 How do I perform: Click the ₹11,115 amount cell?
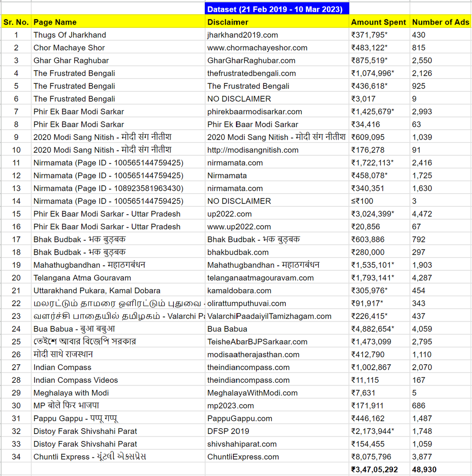(380, 380)
